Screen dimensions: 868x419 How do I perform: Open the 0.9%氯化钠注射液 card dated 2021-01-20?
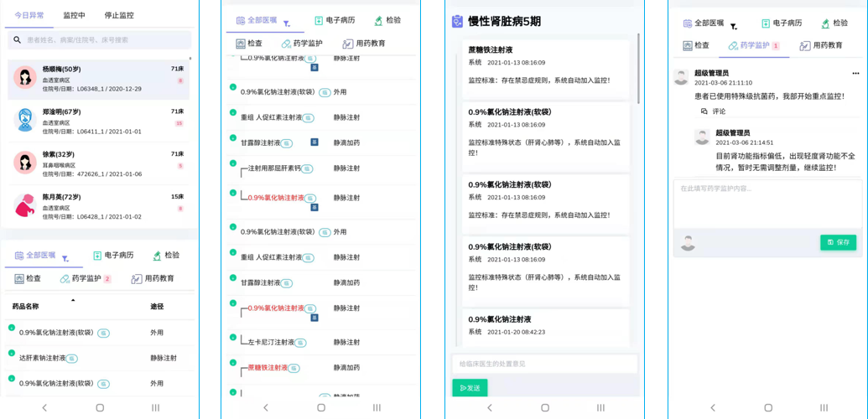tap(545, 328)
